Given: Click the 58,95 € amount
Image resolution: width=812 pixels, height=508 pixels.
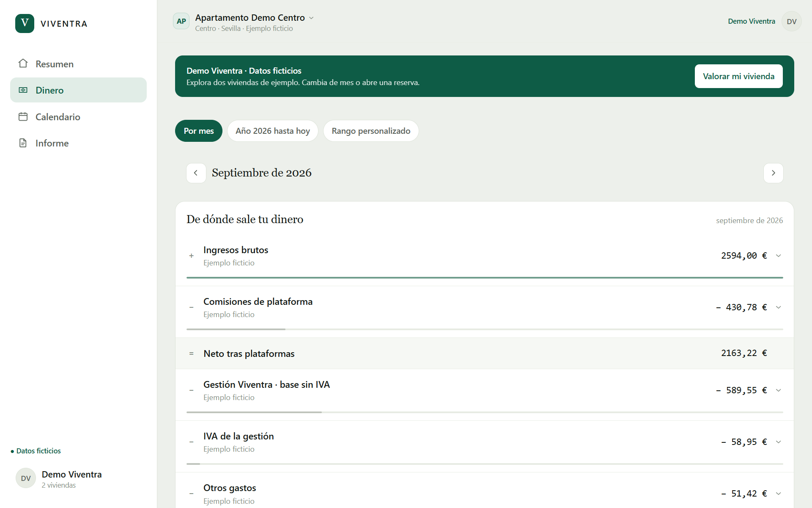Looking at the screenshot, I should pyautogui.click(x=744, y=442).
